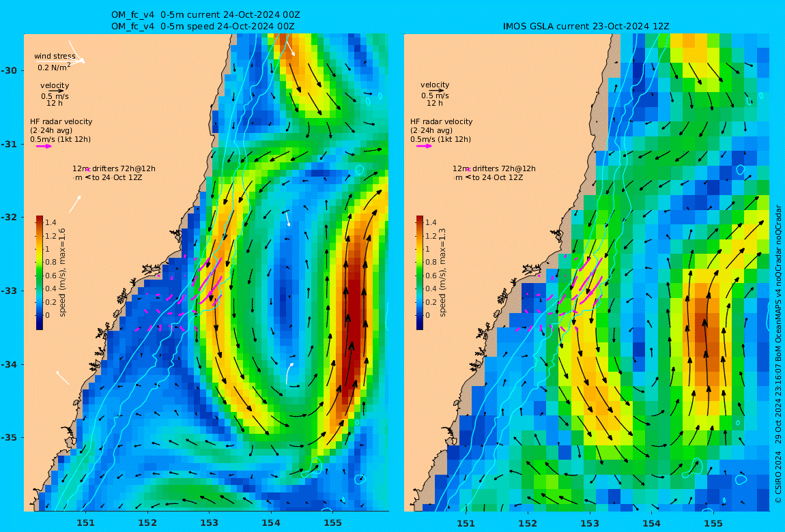
Task: Click the title 'OM_fc_v4 0-5m current 24-Oct-2024 00Z'
Action: coord(205,15)
